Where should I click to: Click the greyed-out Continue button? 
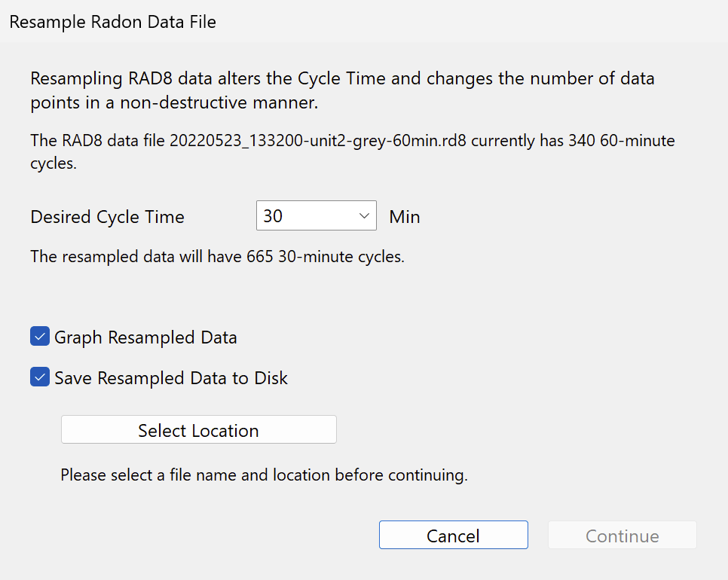coord(622,536)
